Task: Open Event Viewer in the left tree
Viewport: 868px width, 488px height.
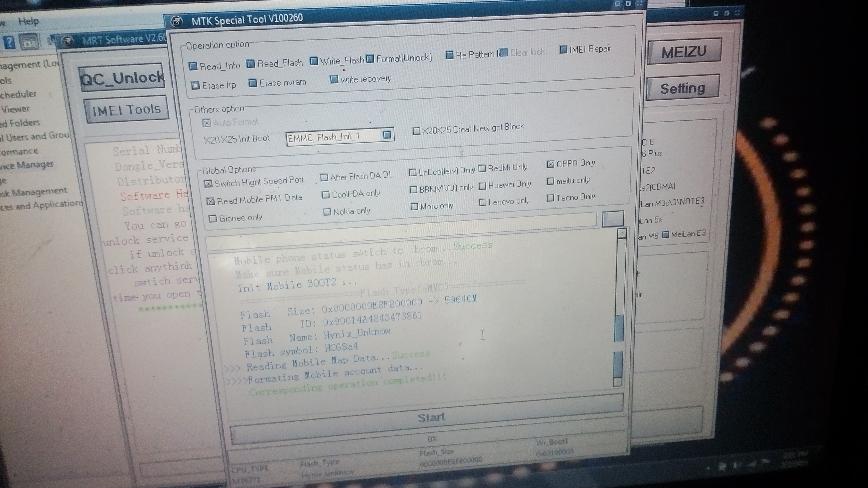Action: click(x=15, y=109)
